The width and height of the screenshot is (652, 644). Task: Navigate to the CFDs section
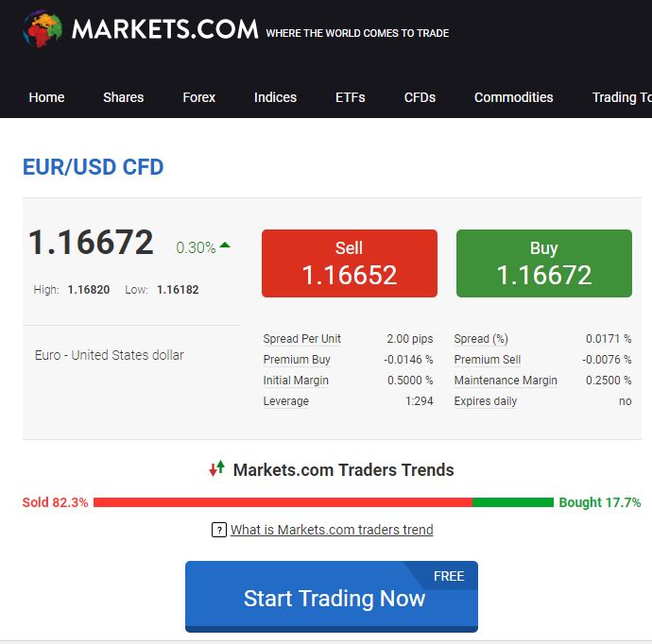pos(420,97)
